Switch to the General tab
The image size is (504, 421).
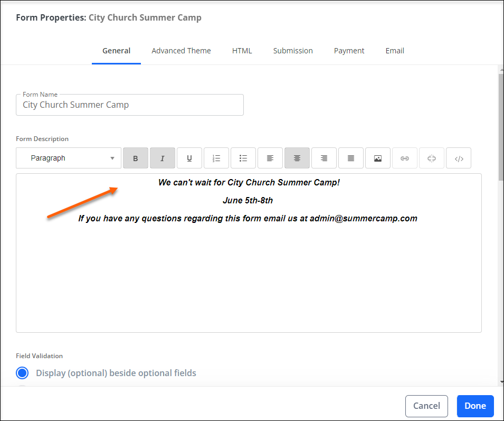116,51
